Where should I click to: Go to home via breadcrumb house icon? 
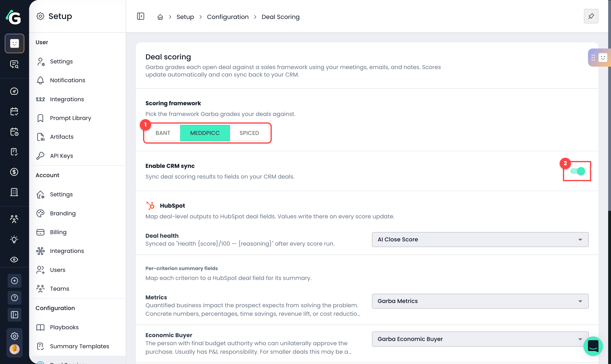click(160, 17)
